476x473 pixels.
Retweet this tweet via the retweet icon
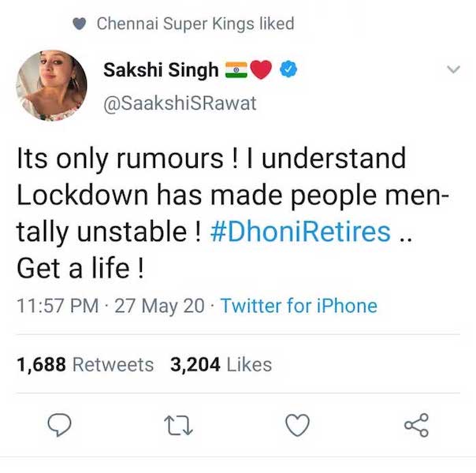pos(179,426)
